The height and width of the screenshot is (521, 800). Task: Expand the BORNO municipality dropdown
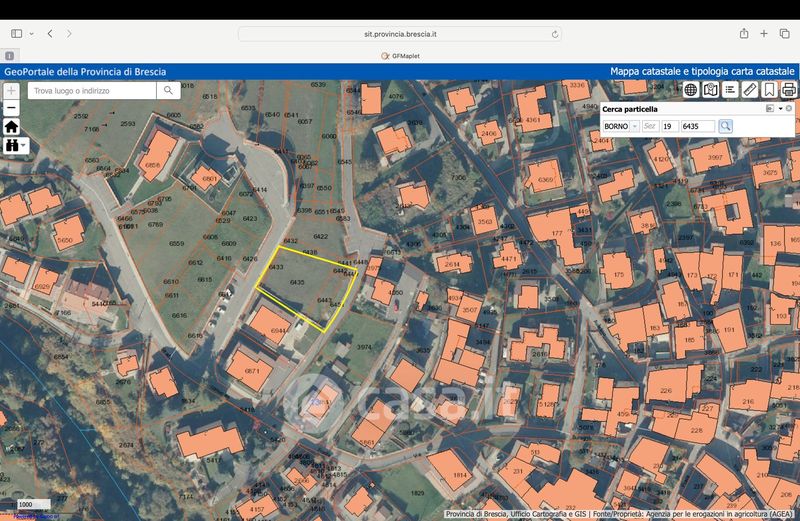634,126
